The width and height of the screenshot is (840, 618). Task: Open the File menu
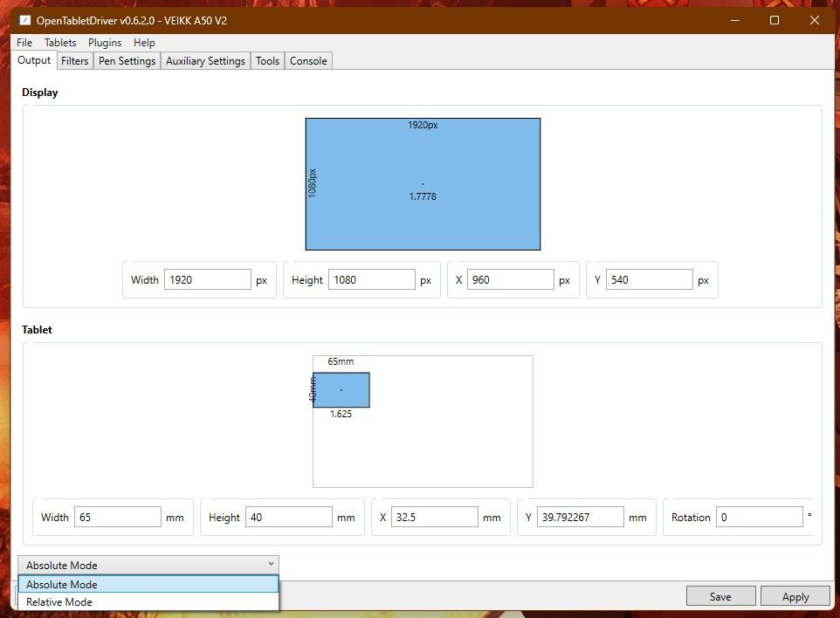tap(24, 42)
